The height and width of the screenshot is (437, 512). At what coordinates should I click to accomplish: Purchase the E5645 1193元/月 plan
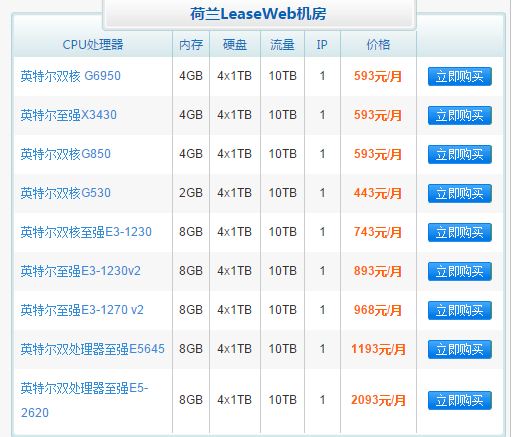(460, 349)
